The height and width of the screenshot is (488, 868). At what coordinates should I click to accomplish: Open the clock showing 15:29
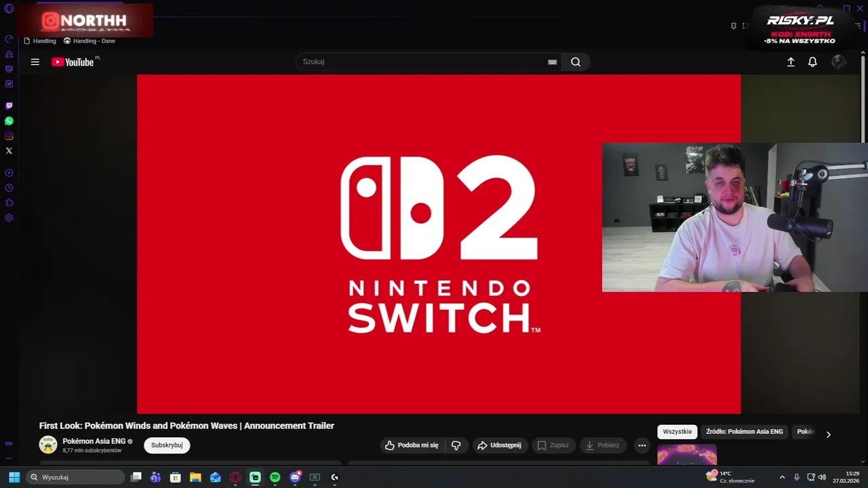[x=847, y=477]
